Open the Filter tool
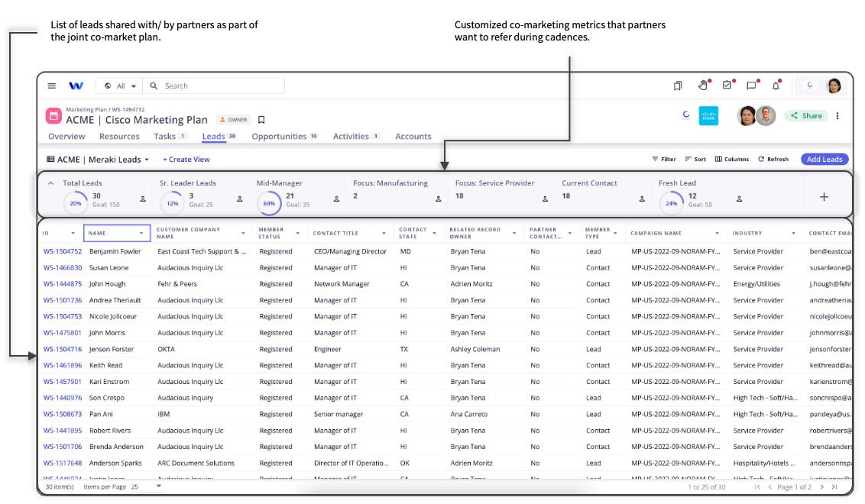 [663, 159]
